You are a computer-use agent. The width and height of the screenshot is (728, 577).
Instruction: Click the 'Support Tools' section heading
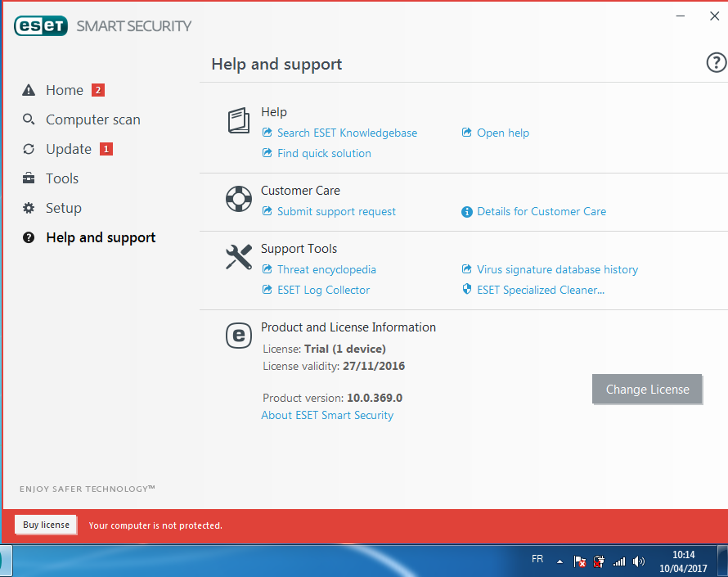299,249
